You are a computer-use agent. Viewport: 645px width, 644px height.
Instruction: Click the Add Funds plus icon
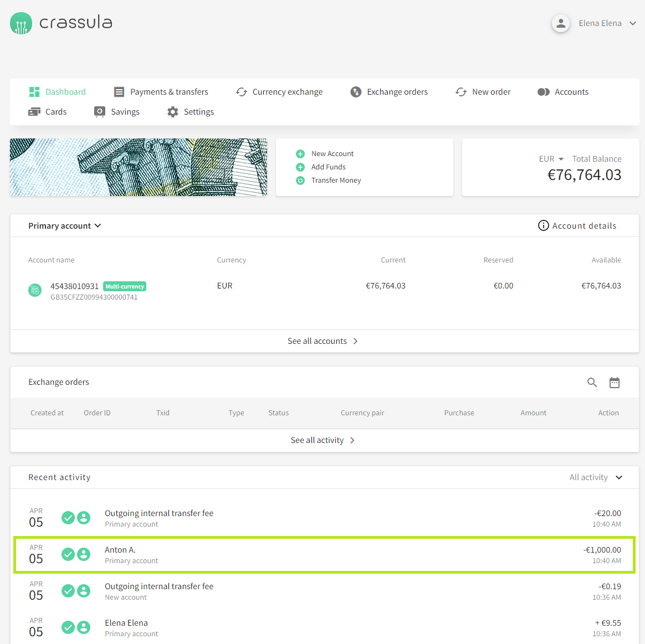[x=300, y=167]
